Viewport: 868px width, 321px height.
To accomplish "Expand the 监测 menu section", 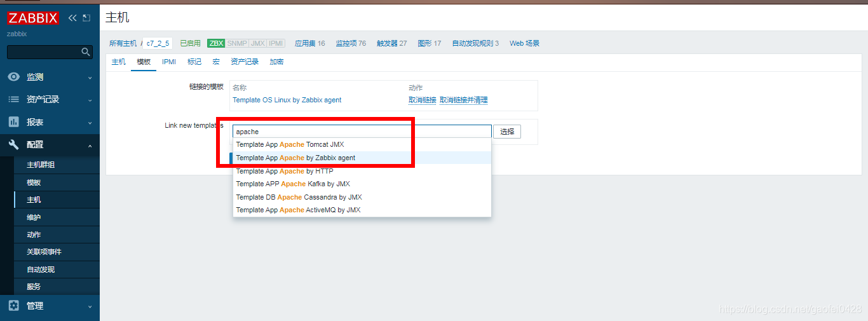I will point(50,77).
